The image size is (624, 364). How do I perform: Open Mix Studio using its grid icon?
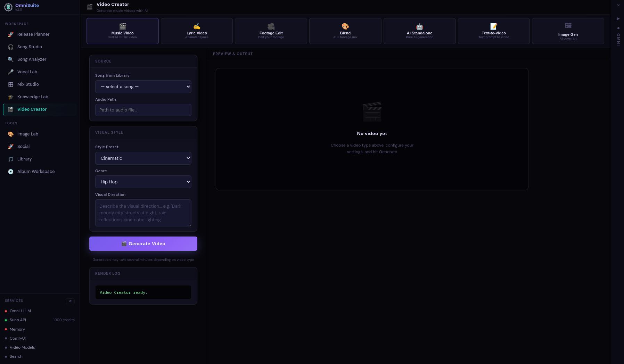tap(11, 84)
